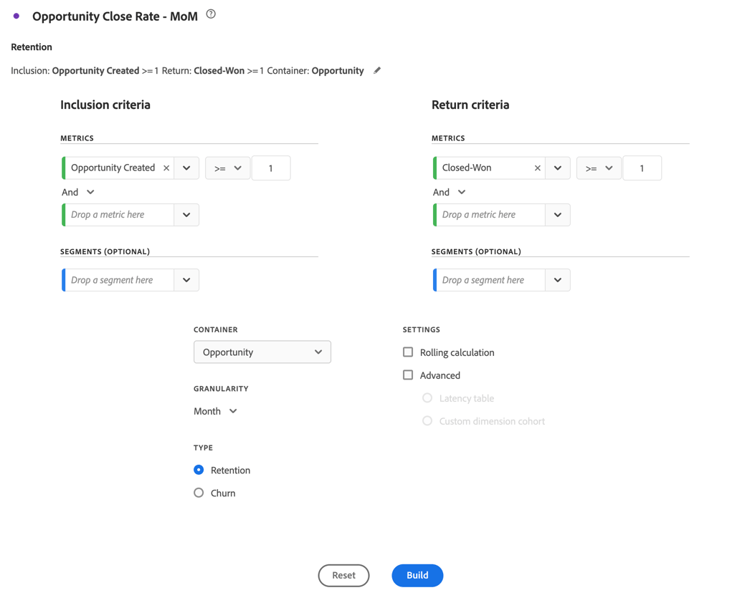Click the purple dot beside the title
The image size is (750, 613).
17,16
